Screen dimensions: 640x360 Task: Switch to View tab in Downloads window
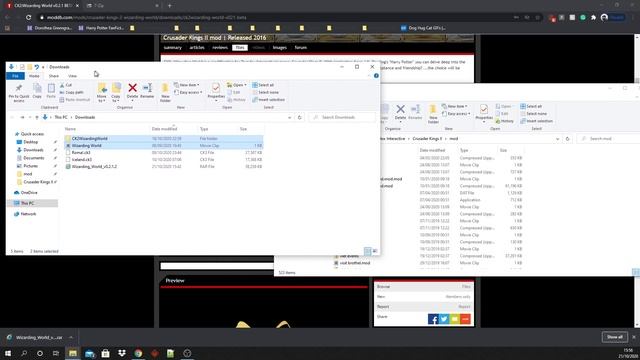coord(72,76)
